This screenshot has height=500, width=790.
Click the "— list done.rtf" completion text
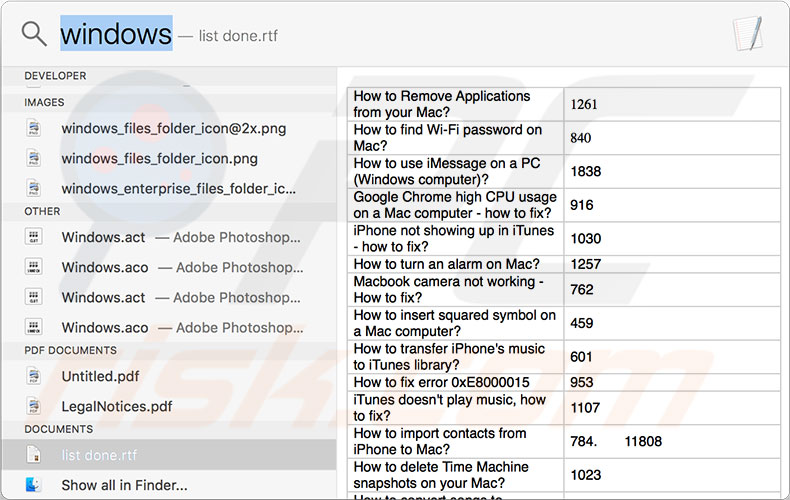[228, 36]
